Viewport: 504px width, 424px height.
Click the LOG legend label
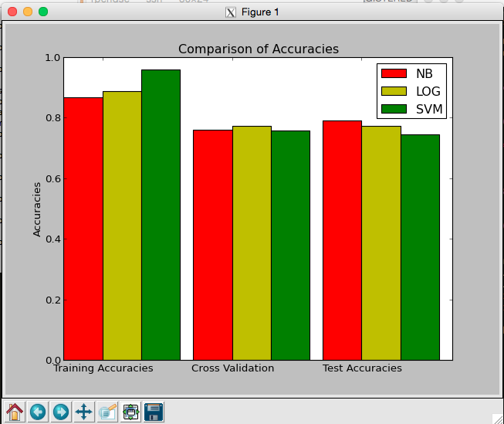[428, 91]
